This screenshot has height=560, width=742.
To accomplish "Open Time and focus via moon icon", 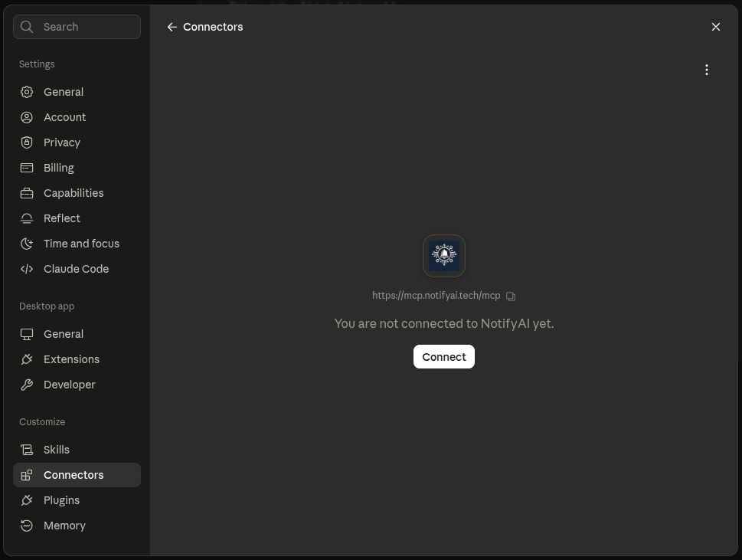I will [27, 244].
